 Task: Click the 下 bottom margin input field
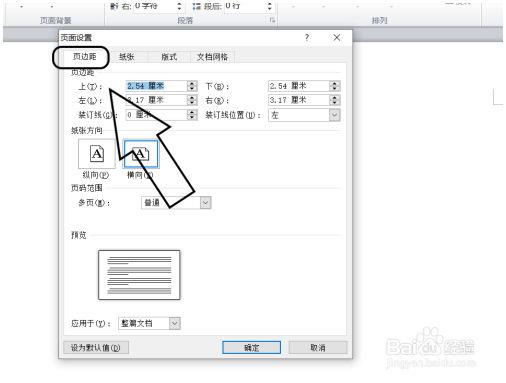click(299, 86)
